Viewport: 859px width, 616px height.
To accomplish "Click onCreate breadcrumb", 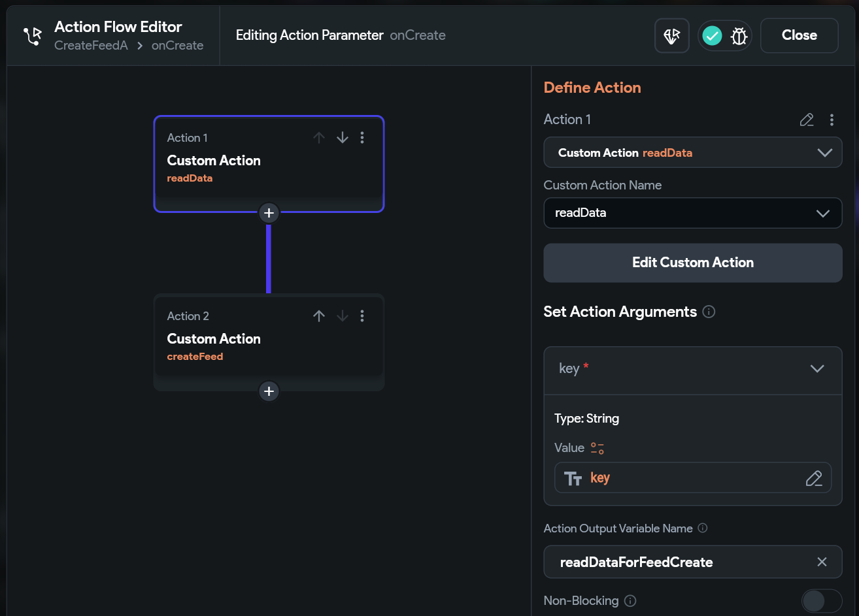I will [x=178, y=46].
